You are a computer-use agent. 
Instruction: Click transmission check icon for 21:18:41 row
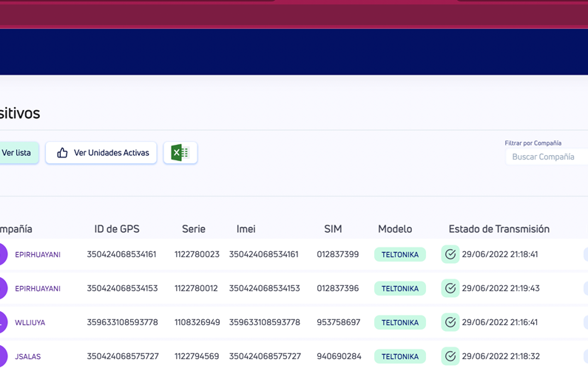[450, 254]
